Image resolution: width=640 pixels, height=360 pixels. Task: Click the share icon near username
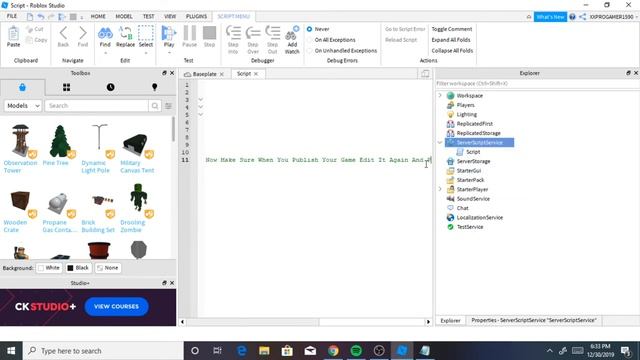click(x=582, y=17)
